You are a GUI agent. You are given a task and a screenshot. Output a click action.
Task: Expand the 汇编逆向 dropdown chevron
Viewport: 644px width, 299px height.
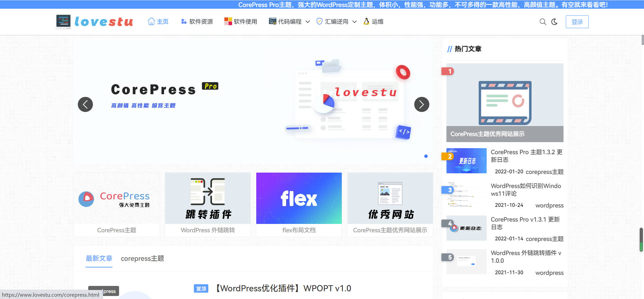[355, 22]
